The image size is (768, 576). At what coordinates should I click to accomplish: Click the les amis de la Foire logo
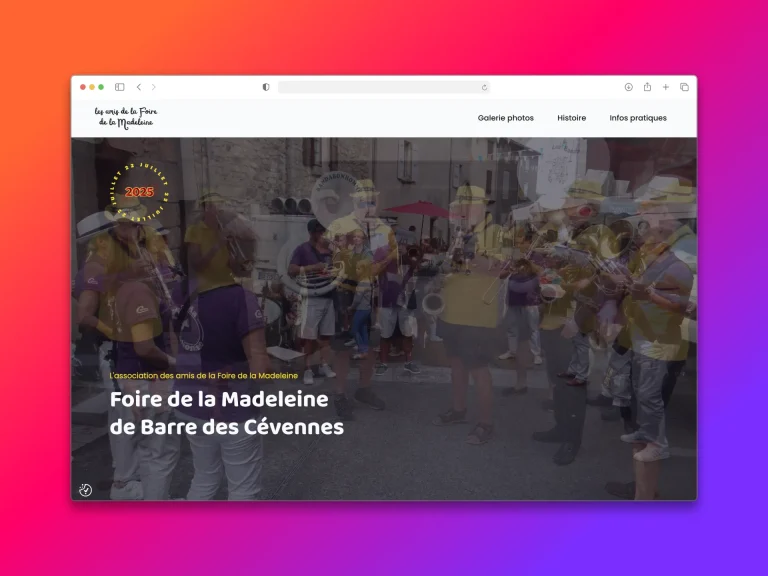[x=126, y=117]
